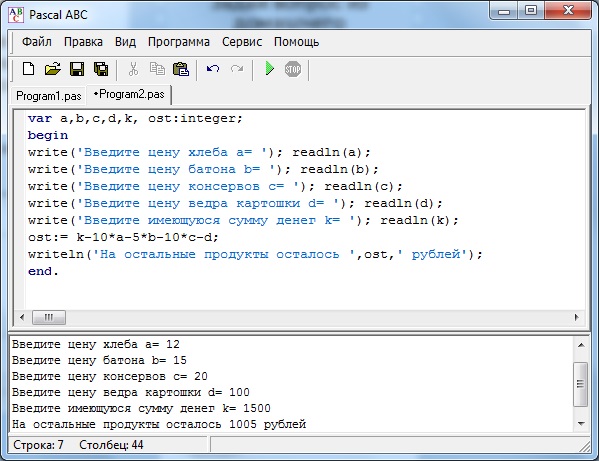Open the Вид menu
The image size is (599, 461).
[x=125, y=42]
